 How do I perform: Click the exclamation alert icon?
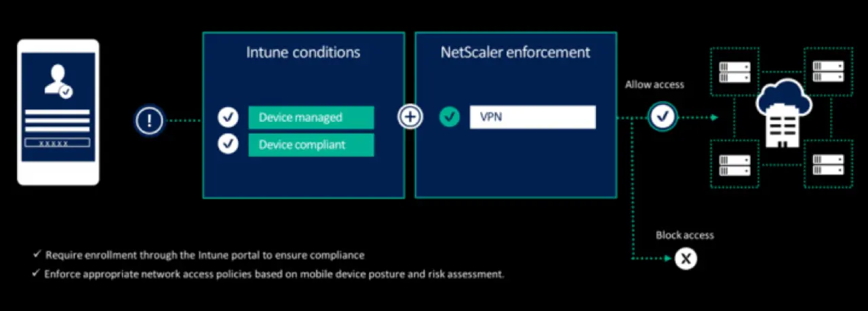click(x=149, y=121)
